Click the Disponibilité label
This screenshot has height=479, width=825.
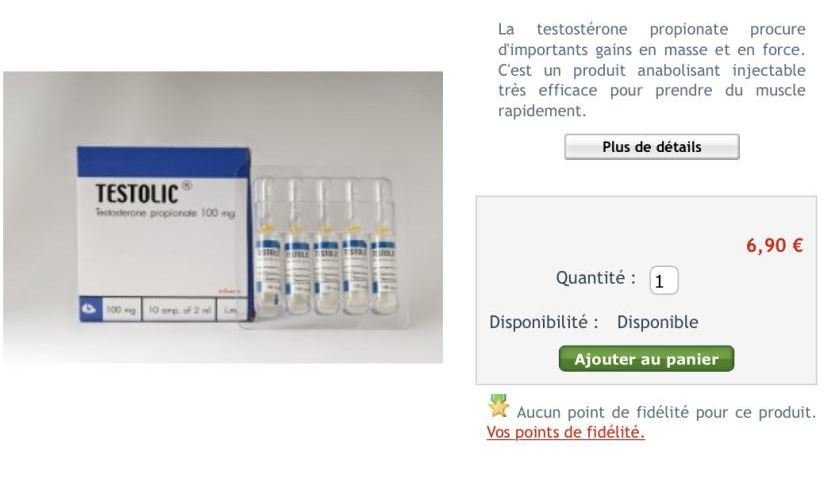(x=544, y=322)
